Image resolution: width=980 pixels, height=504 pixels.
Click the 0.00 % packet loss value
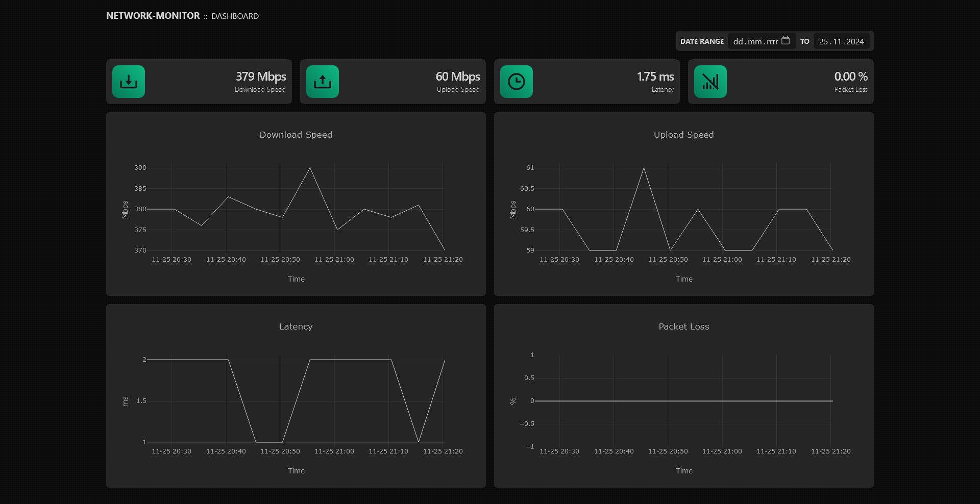click(x=851, y=77)
